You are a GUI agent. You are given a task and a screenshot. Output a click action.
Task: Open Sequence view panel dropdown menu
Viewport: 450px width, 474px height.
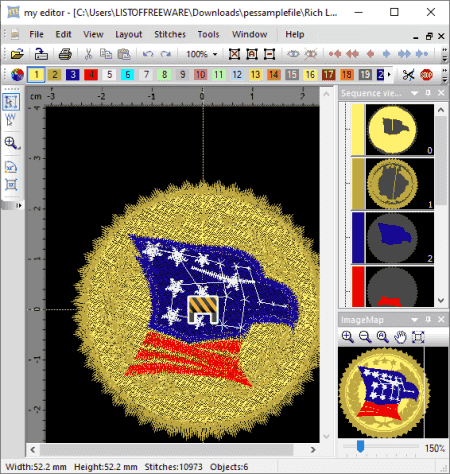414,93
